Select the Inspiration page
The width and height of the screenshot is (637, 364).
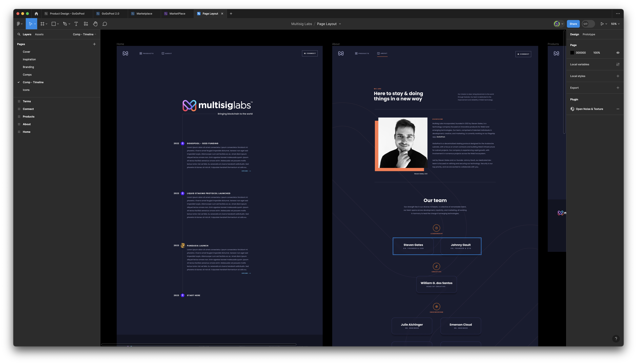tap(29, 59)
